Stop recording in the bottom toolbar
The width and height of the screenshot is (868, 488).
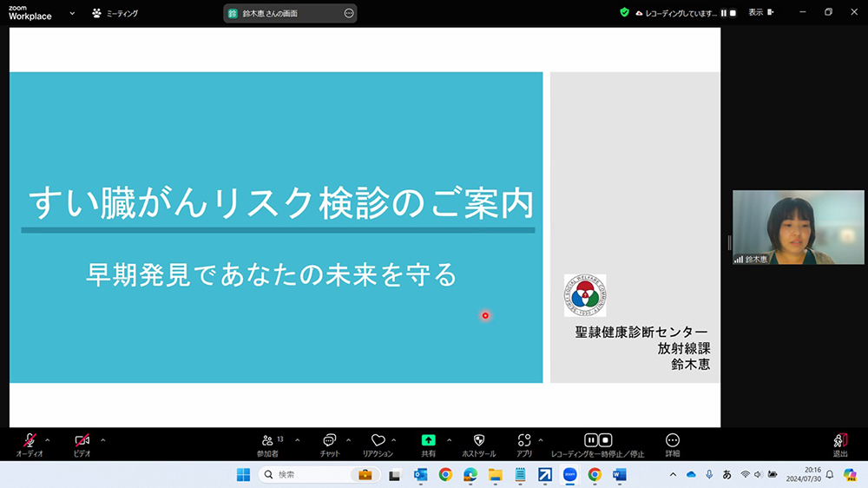tap(606, 440)
